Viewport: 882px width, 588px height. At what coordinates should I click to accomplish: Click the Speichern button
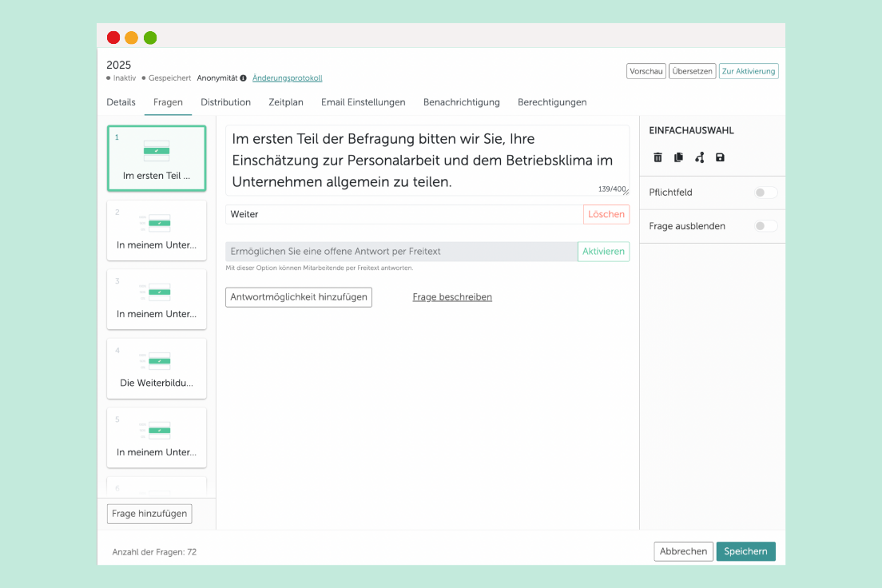(x=746, y=551)
